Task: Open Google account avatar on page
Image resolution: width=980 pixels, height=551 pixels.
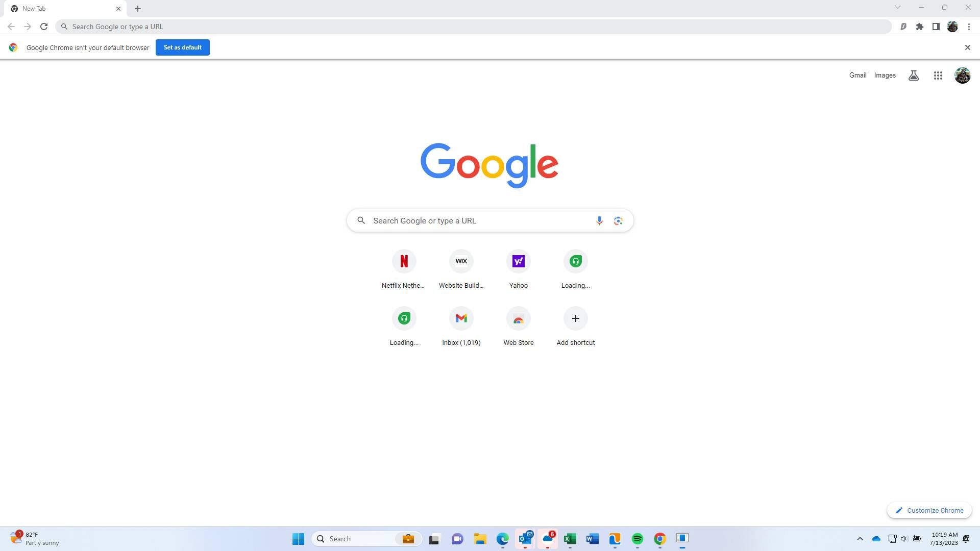Action: coord(962,76)
